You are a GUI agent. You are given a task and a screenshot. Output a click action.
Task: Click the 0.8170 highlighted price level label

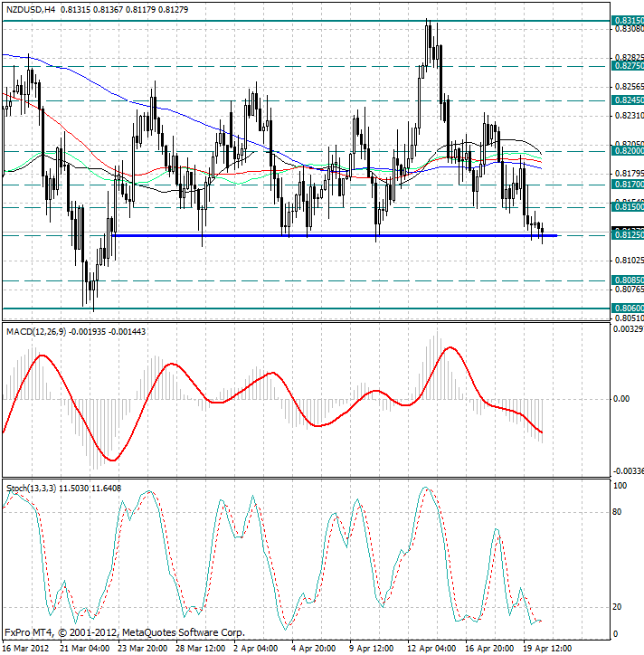point(628,185)
